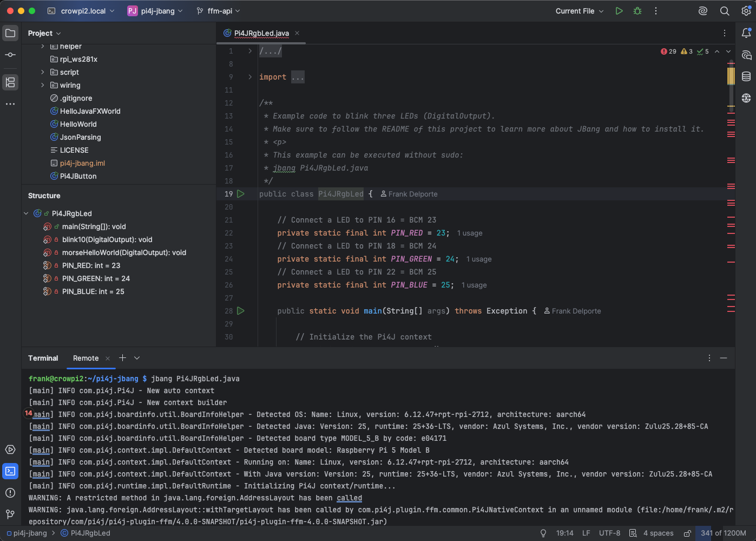Click the Search Everywhere magnifier icon
756x541 pixels.
(725, 11)
